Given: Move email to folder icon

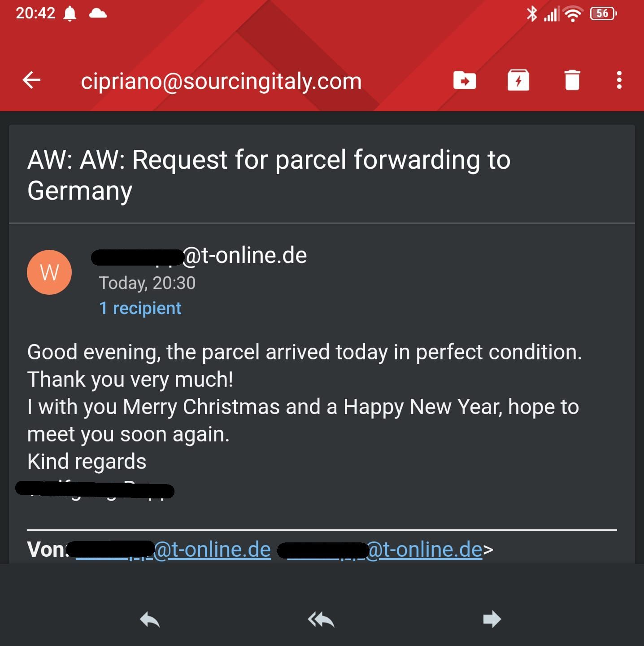Looking at the screenshot, I should pyautogui.click(x=464, y=81).
